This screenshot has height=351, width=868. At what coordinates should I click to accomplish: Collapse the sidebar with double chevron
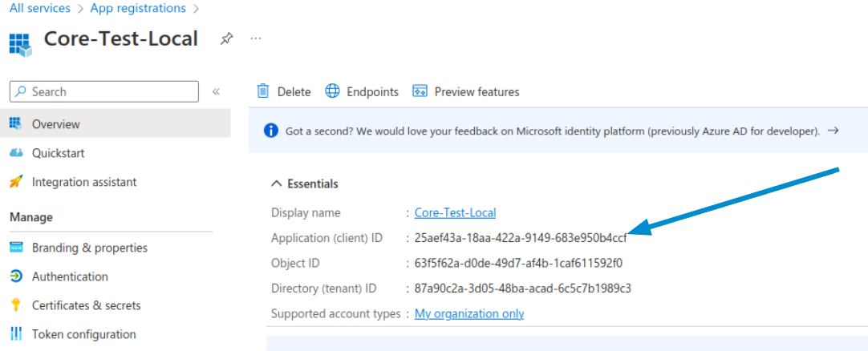(x=217, y=92)
